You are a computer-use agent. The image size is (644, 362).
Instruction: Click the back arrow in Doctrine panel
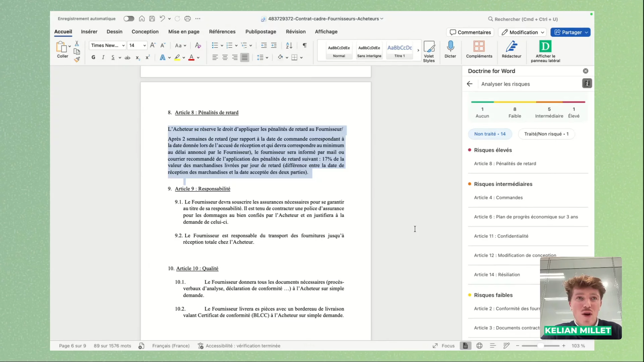[470, 84]
